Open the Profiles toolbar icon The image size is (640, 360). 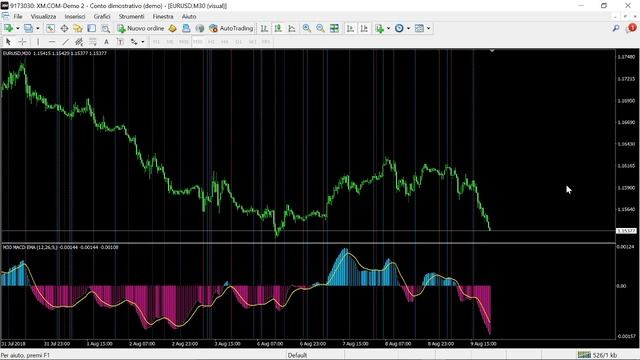point(28,28)
